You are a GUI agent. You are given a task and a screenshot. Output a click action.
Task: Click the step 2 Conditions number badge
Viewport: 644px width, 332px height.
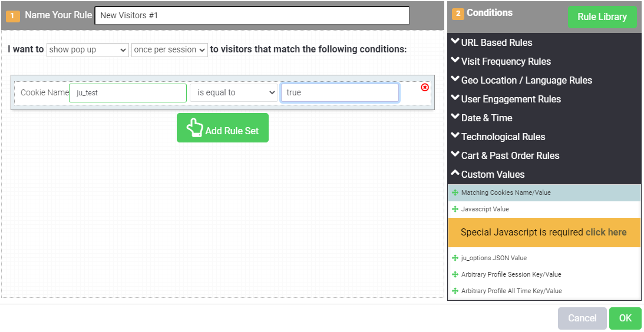(x=458, y=14)
